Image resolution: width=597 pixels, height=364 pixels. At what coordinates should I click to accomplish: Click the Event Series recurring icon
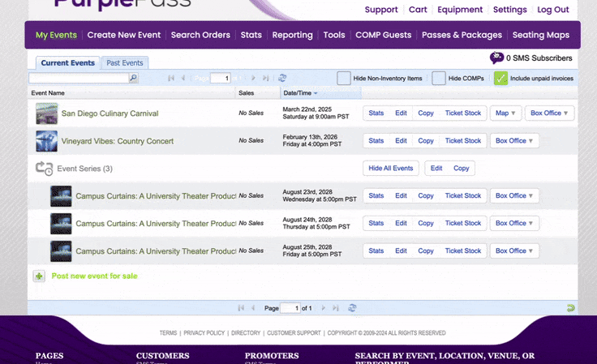(x=44, y=169)
